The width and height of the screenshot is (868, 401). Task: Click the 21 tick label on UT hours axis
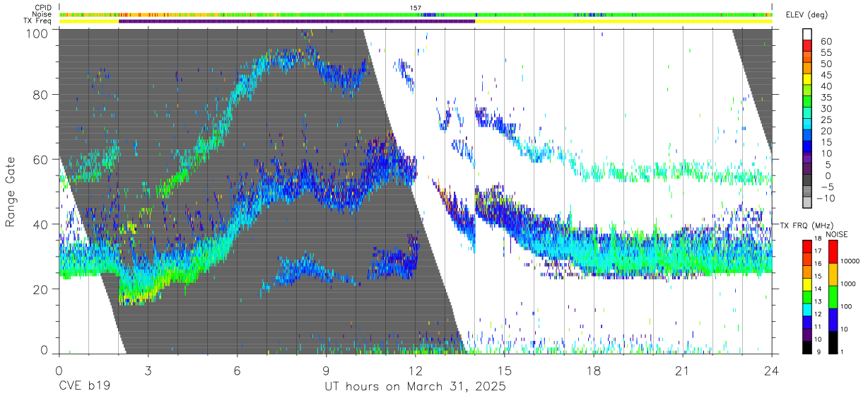(x=683, y=370)
